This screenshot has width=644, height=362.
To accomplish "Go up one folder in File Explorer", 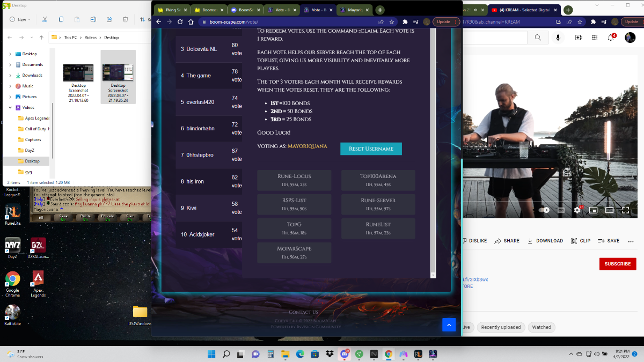I will click(41, 38).
